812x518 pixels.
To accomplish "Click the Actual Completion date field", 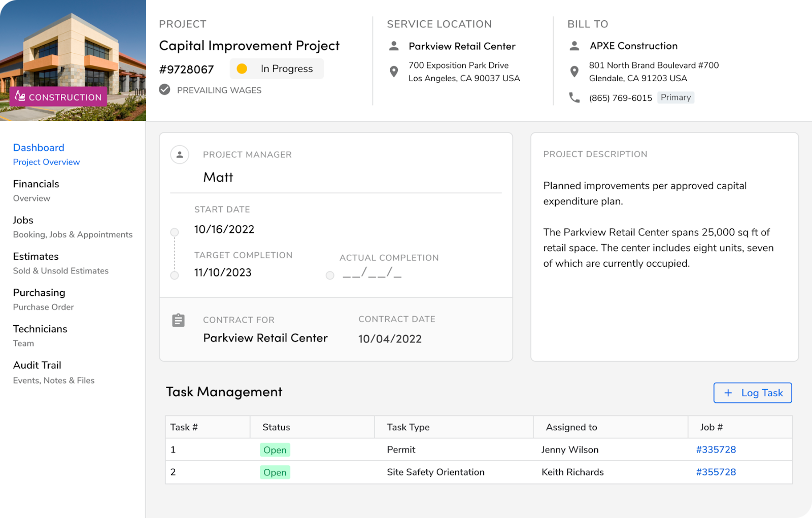I will 370,275.
